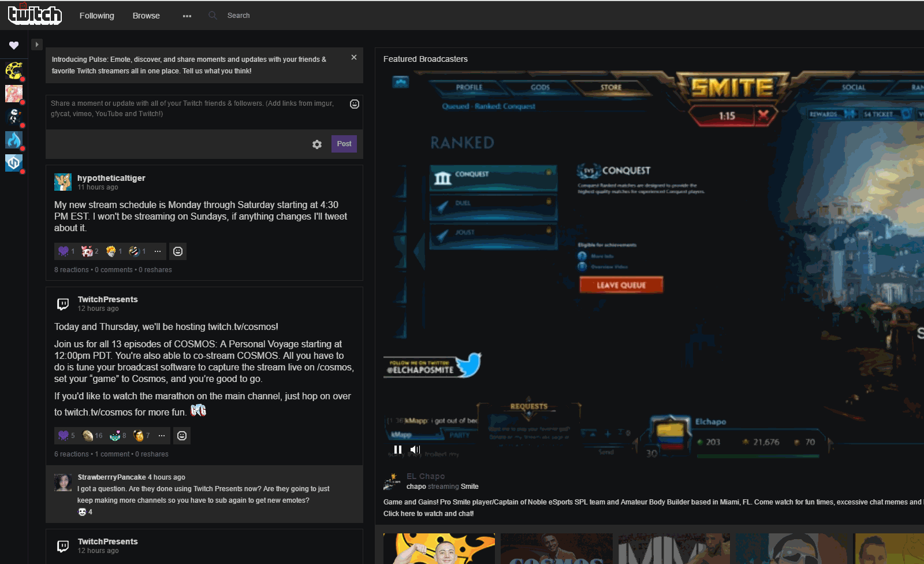
Task: Select the first featured broadcaster thumbnail
Action: point(439,548)
